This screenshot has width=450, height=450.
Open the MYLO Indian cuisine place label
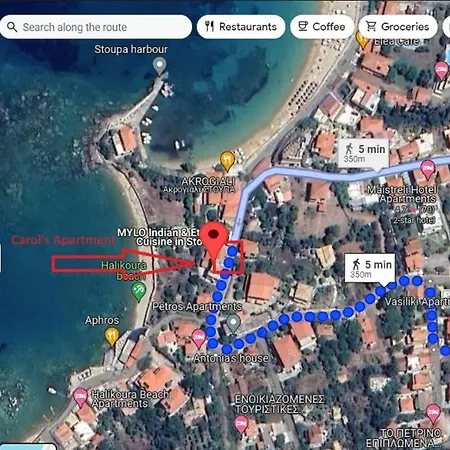(x=160, y=237)
